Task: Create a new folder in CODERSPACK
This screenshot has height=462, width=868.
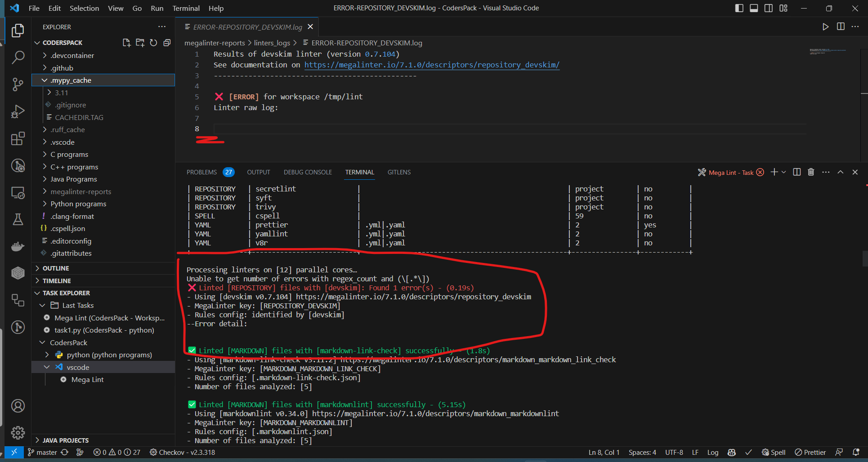Action: coord(140,43)
